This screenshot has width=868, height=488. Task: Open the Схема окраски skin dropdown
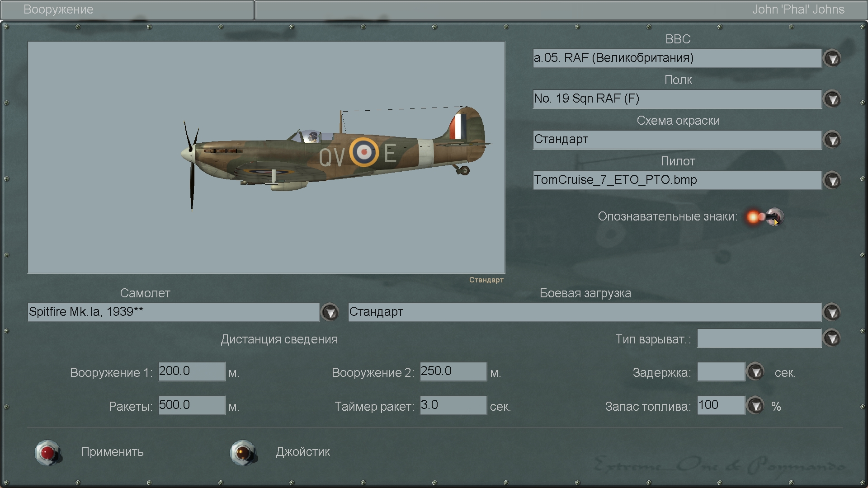(832, 140)
